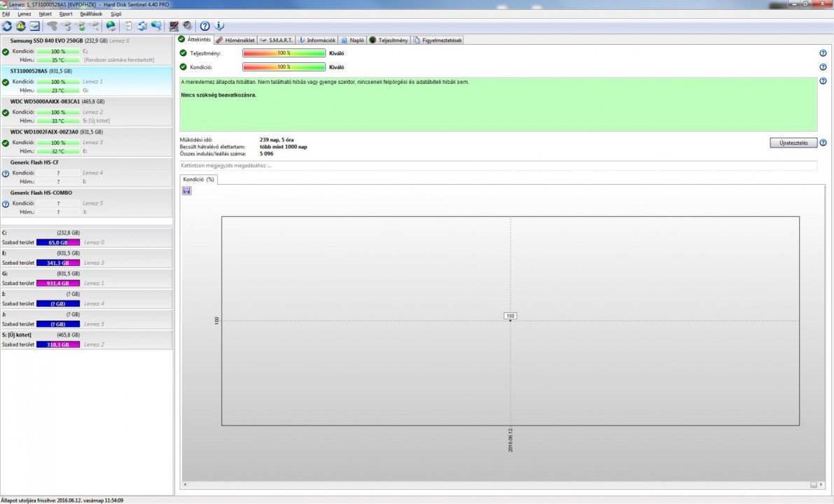The image size is (834, 504).
Task: Click the disk drive toolbar icon
Action: [34, 25]
